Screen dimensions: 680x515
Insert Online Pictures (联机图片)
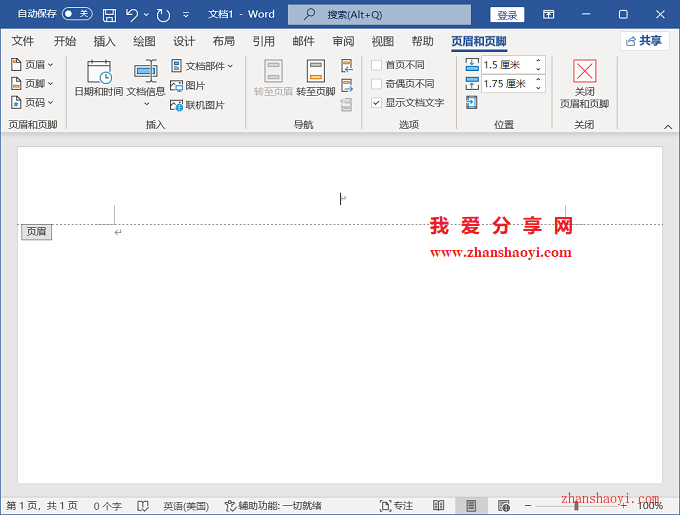197,105
